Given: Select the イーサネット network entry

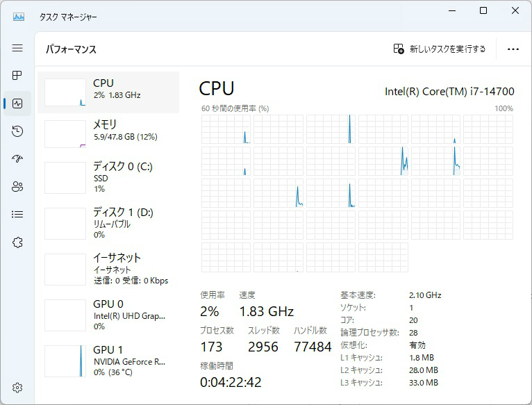Looking at the screenshot, I should coord(108,269).
